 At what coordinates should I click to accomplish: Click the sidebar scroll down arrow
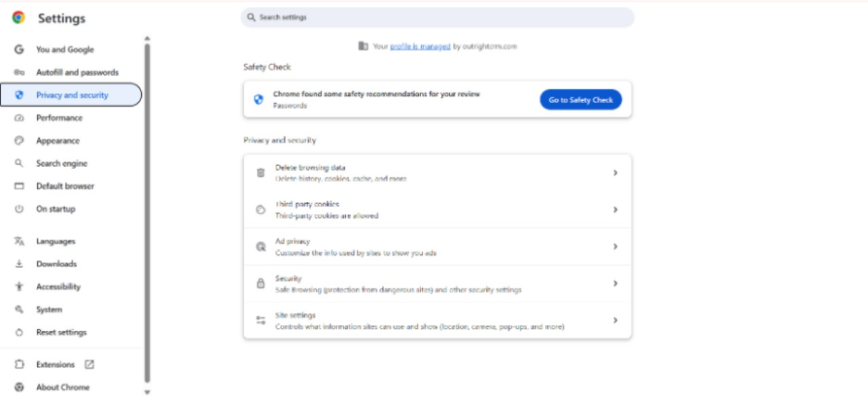tap(147, 393)
